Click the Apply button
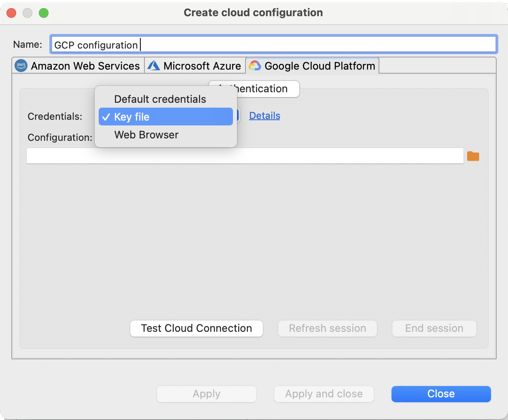Screen dimensions: 508x420 pyautogui.click(x=206, y=394)
